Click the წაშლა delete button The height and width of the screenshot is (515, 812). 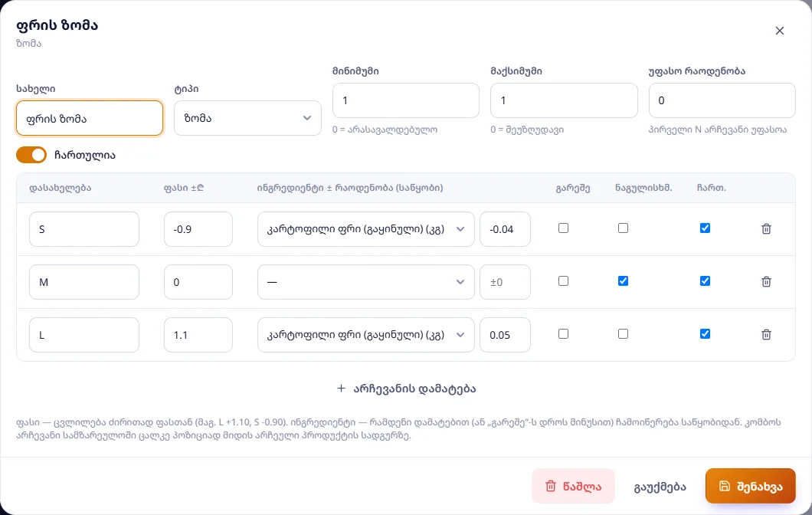pos(573,486)
